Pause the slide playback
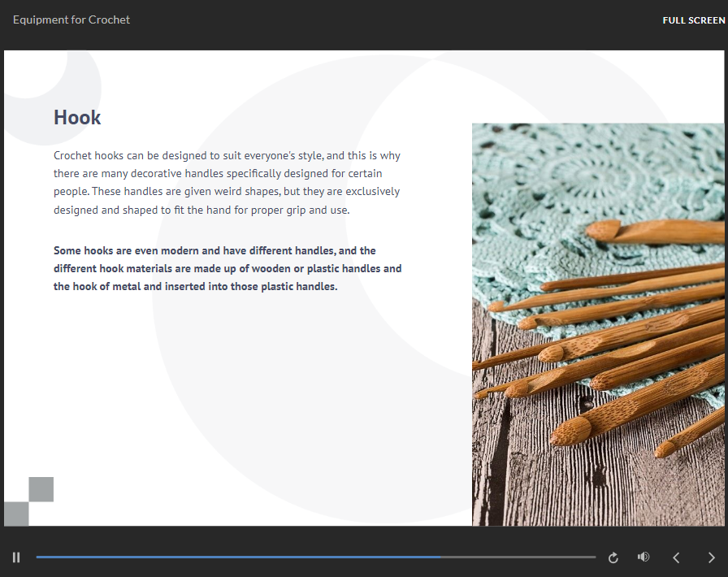Screen dimensions: 728x577 tap(16, 557)
